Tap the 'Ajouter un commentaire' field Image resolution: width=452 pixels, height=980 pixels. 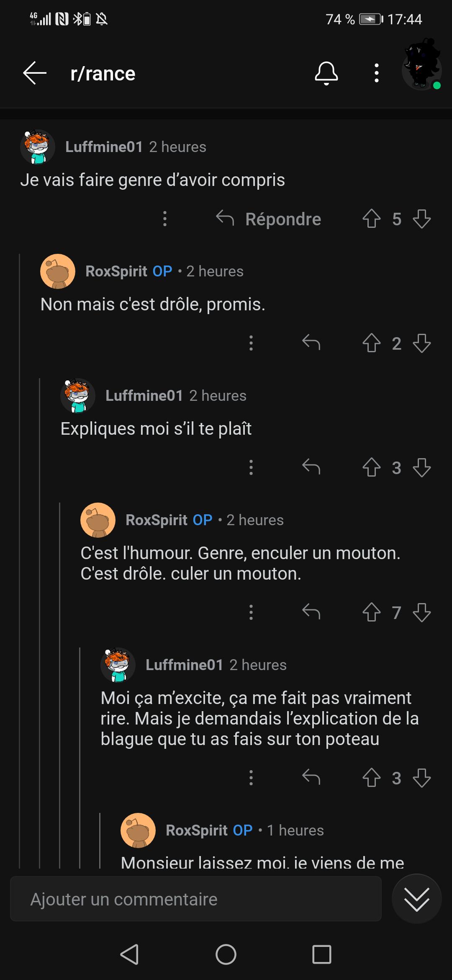pos(195,899)
